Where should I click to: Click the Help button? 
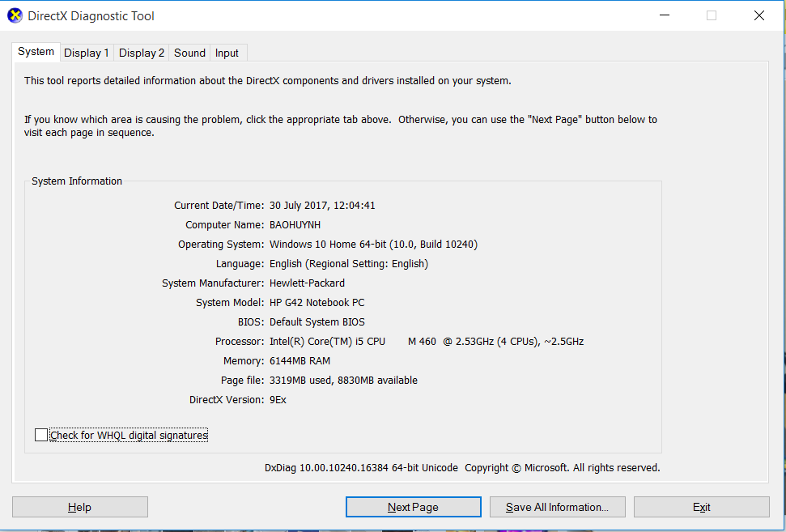coord(79,507)
